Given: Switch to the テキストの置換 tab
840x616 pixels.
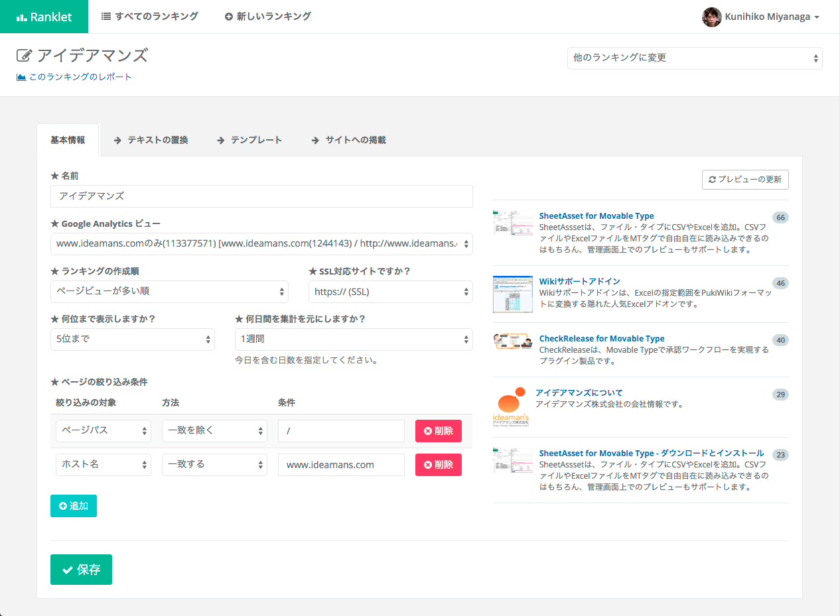Looking at the screenshot, I should pos(151,140).
